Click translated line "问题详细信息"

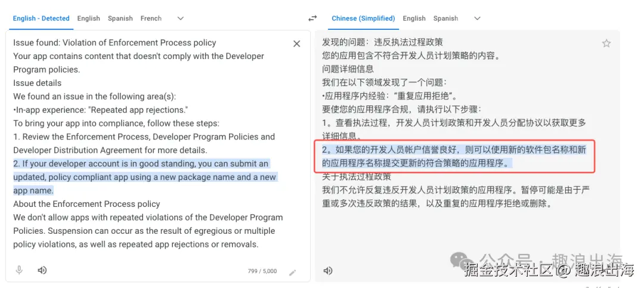click(x=348, y=69)
